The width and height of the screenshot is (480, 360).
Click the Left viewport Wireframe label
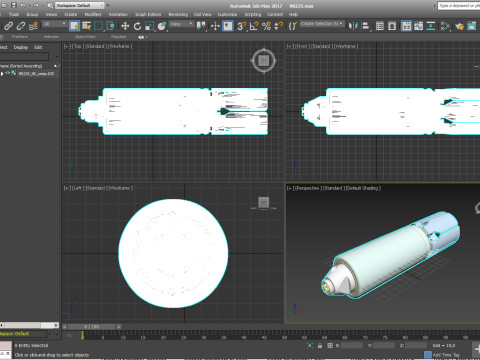(x=120, y=188)
